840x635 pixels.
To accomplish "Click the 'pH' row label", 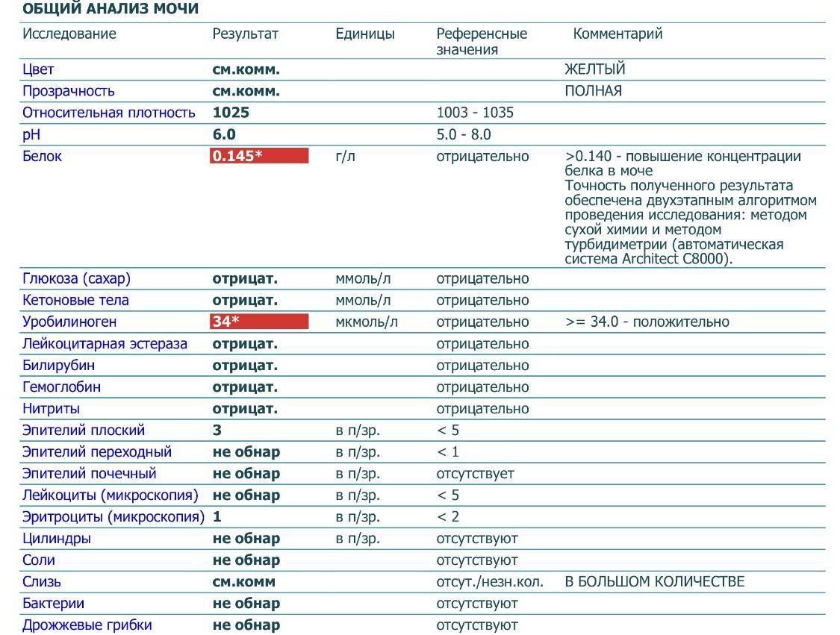I will pos(31,135).
